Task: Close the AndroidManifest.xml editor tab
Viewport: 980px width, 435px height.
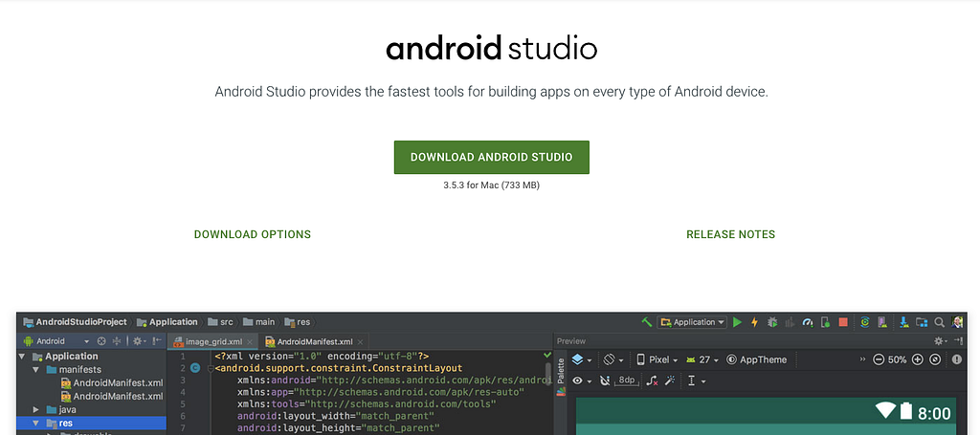Action: (360, 342)
